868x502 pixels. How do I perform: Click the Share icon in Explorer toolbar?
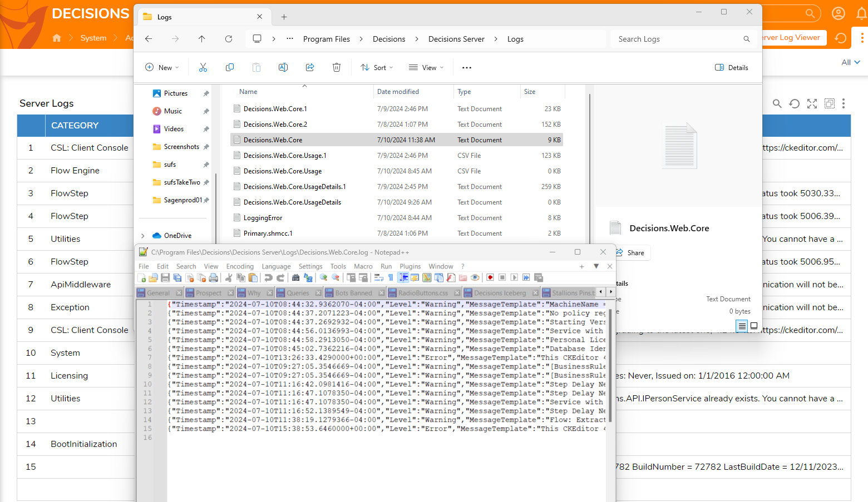click(x=310, y=67)
